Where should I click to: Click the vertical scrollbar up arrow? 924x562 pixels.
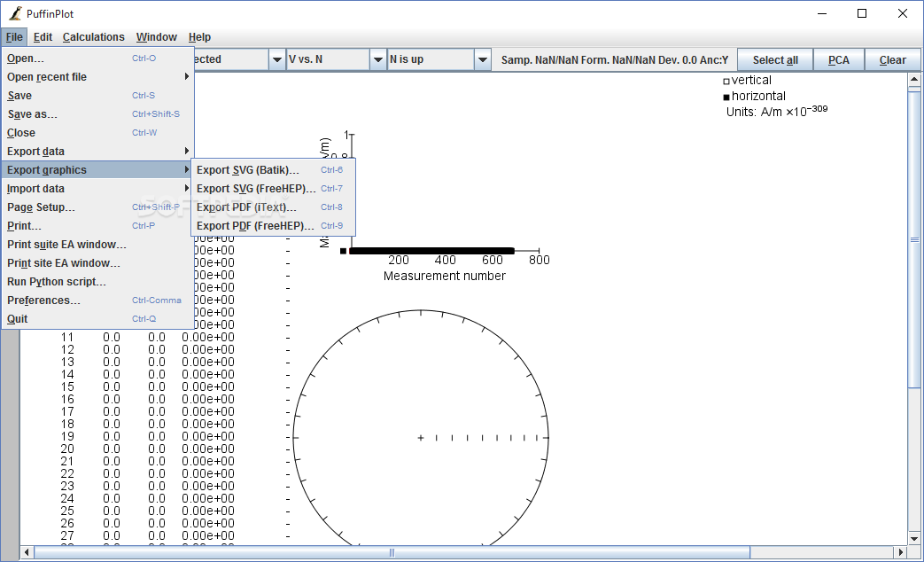point(914,79)
